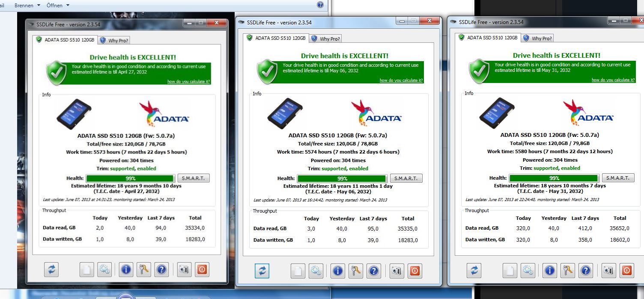
Task: Click the keys registration icon in the May 06 window
Action: (x=356, y=271)
